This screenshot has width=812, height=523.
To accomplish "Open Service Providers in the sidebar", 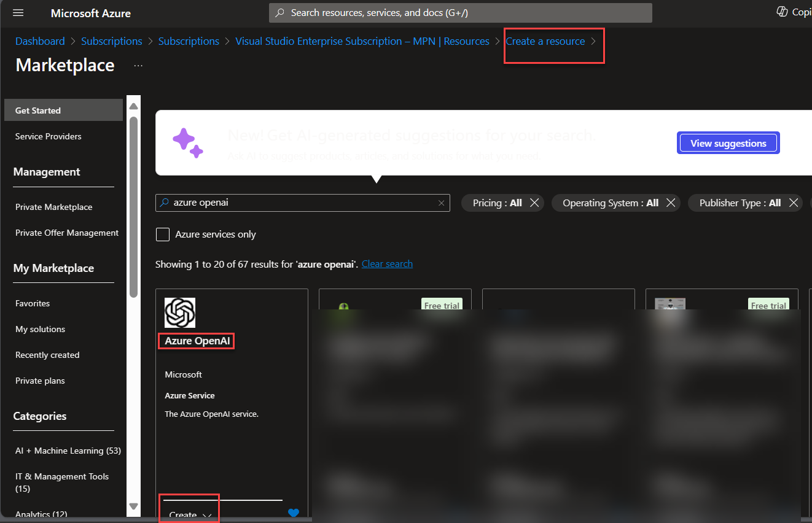I will click(49, 136).
